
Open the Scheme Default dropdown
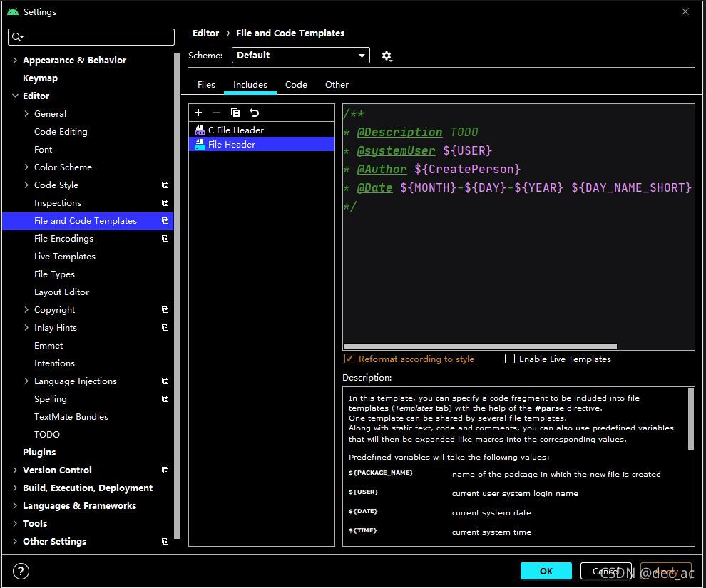click(301, 56)
